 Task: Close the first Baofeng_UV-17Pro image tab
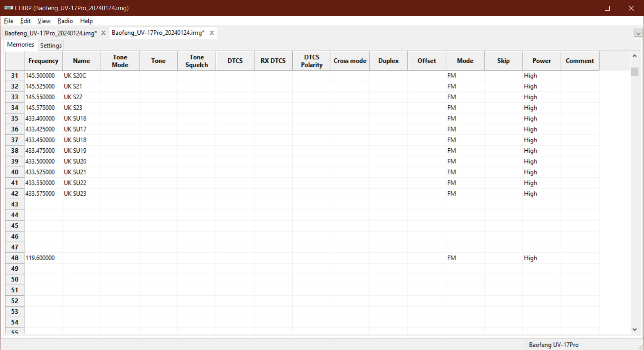click(103, 33)
